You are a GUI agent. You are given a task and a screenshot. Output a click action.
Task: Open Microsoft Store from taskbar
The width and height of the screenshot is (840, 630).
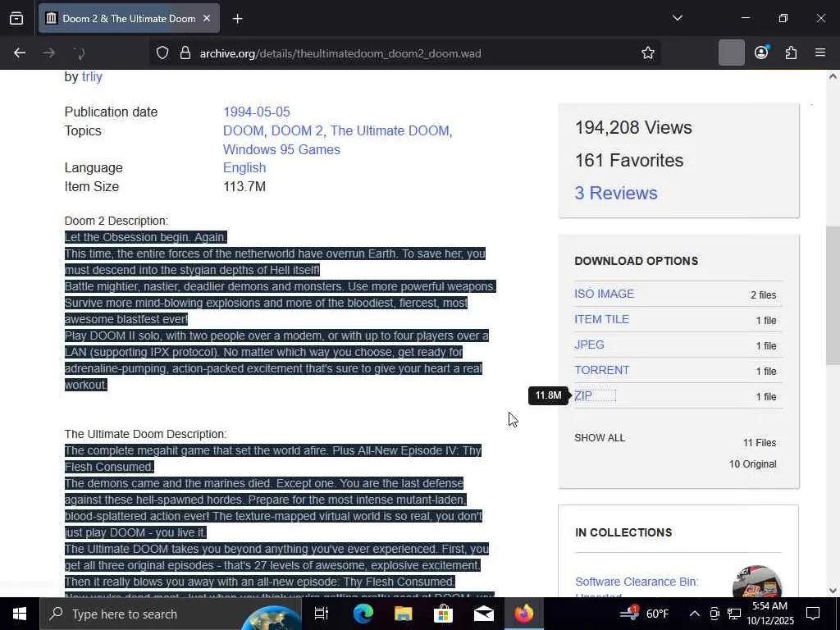444,614
